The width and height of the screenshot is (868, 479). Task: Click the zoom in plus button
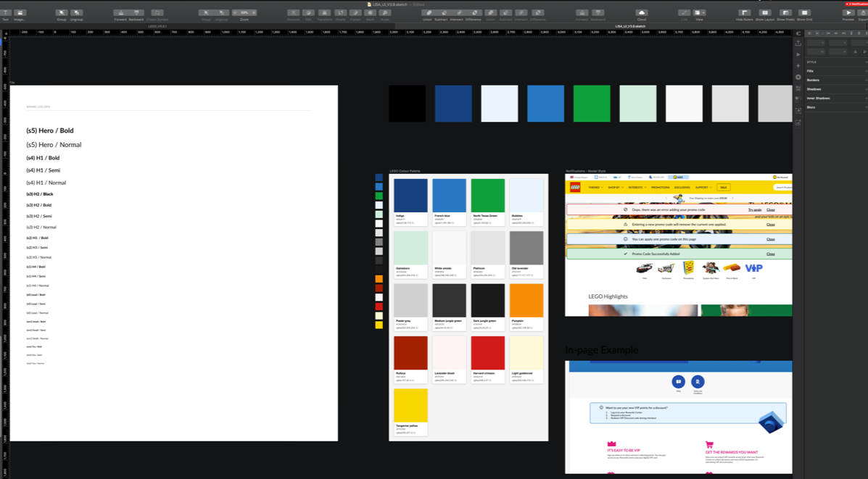(x=254, y=13)
